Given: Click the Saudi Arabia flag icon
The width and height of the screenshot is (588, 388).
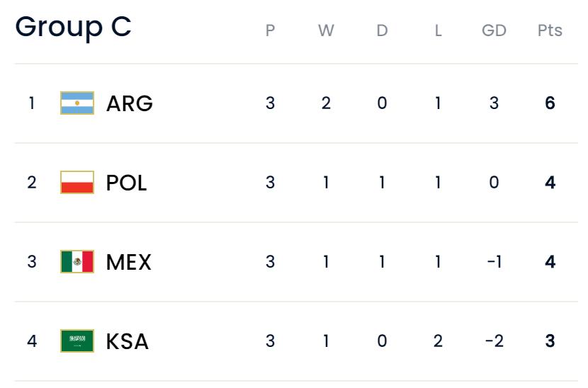Looking at the screenshot, I should click(x=77, y=341).
